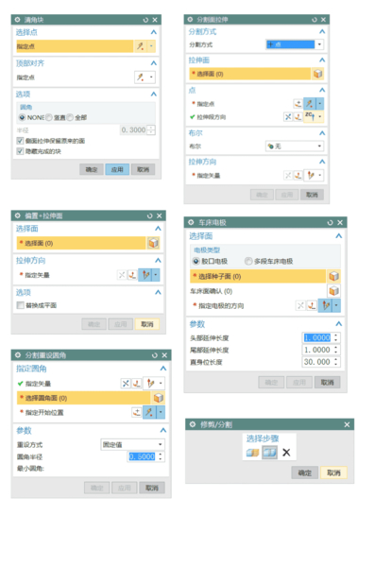Click 确定 button in 清角块 dialog

click(92, 169)
